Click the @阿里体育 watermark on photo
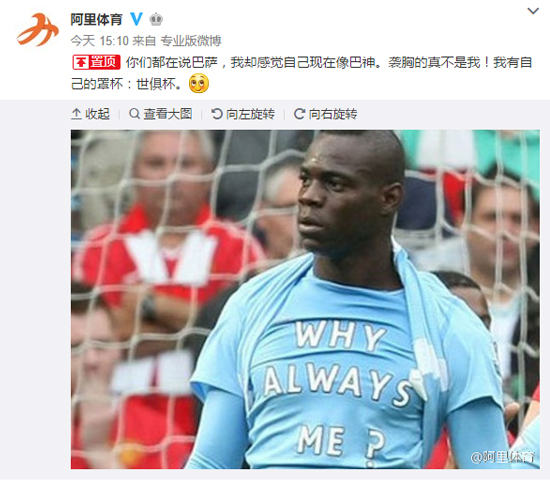 coord(503,457)
